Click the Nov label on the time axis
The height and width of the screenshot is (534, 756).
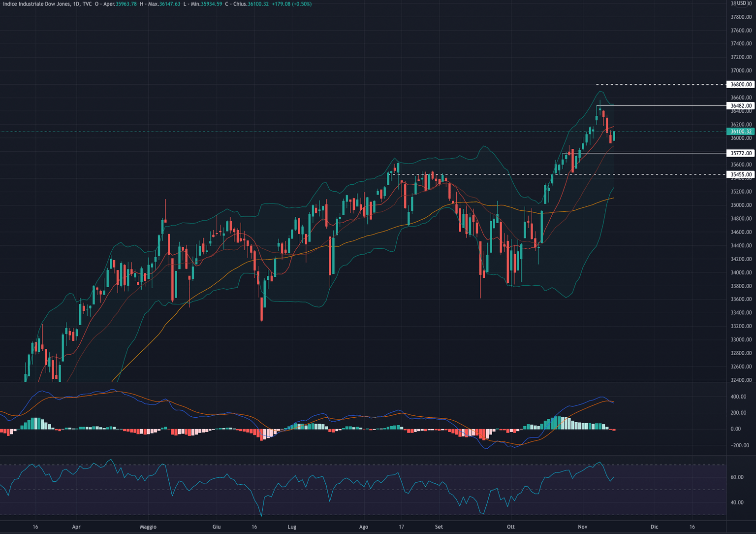tap(583, 527)
